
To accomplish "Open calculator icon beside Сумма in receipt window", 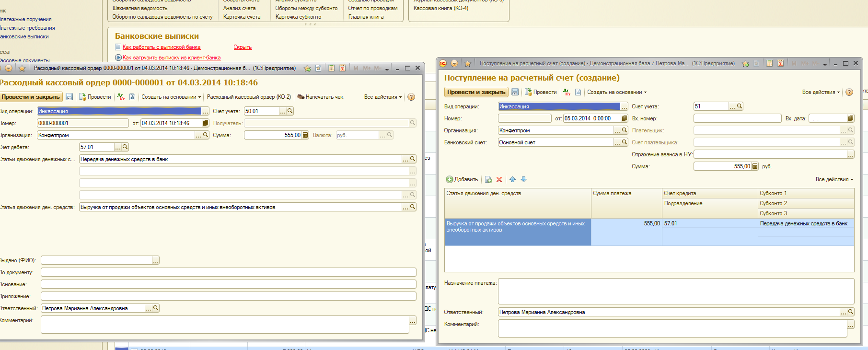I will [x=755, y=166].
